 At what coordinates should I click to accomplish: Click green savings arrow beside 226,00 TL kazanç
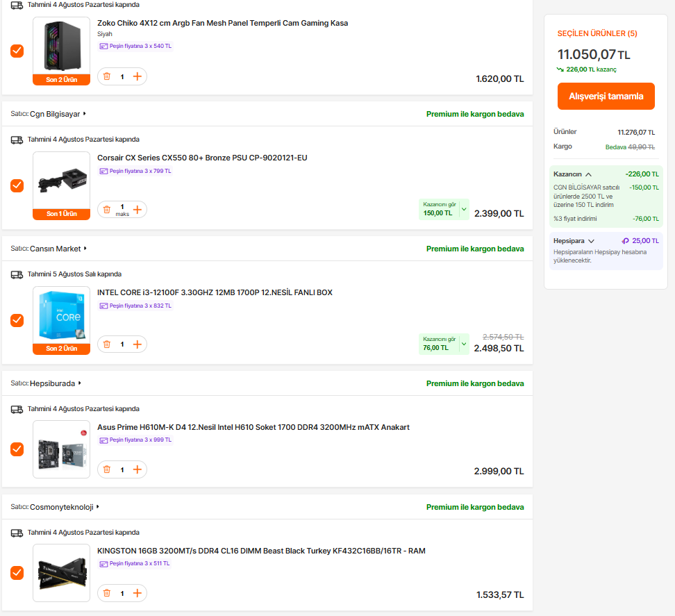pyautogui.click(x=560, y=69)
